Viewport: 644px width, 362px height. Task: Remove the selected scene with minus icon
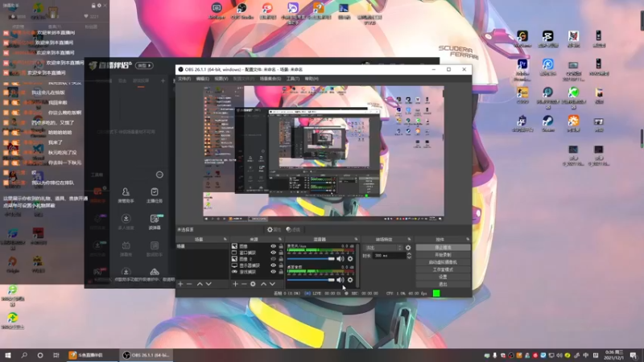point(189,284)
